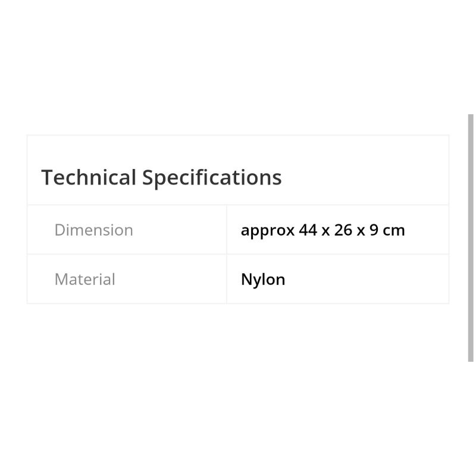The width and height of the screenshot is (476, 476).
Task: Click the word "approx" in the dimension value
Action: pos(267,231)
